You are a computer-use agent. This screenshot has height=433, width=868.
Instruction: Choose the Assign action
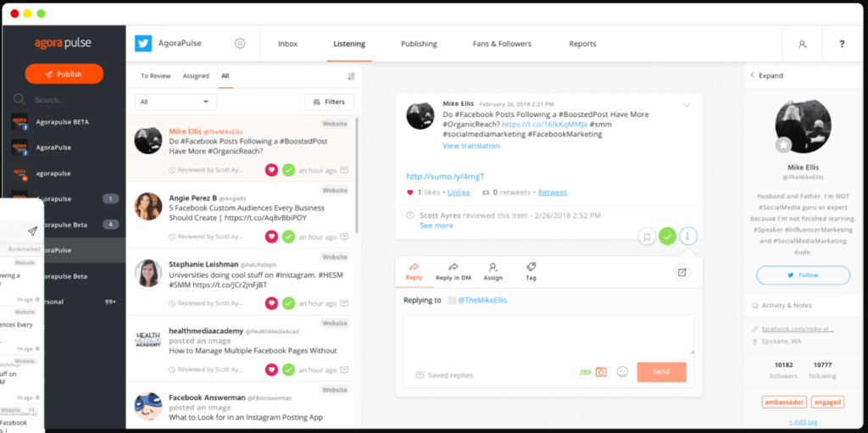[493, 272]
